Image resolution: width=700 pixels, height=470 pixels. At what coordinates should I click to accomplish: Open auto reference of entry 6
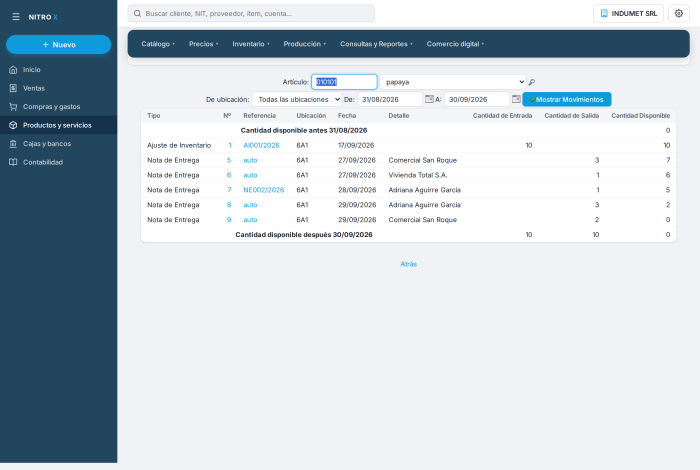pyautogui.click(x=250, y=175)
